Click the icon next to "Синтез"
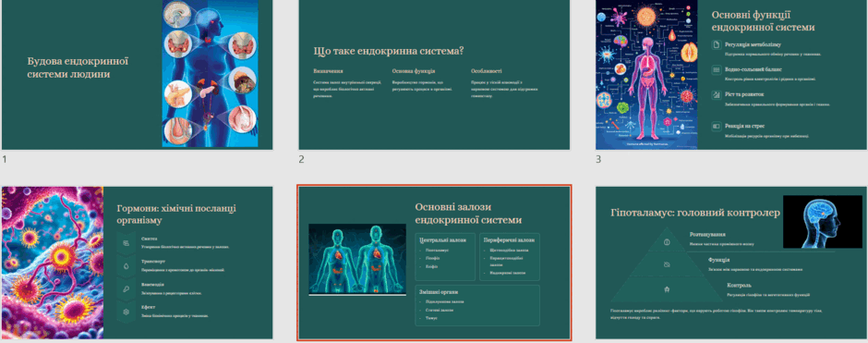868x343 pixels. tap(127, 243)
